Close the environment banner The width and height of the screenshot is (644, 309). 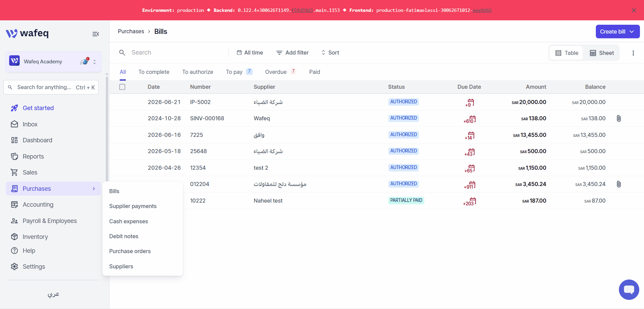[x=634, y=10]
